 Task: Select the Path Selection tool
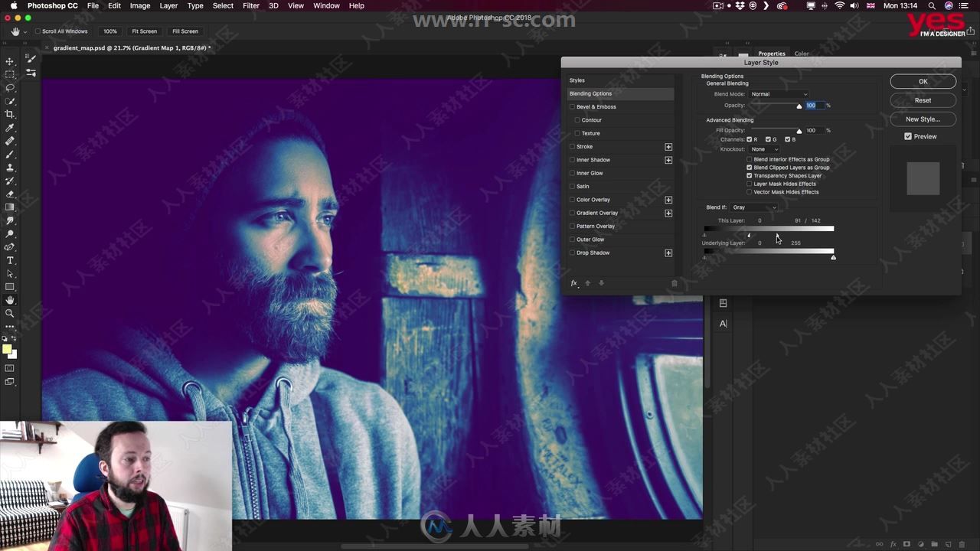(x=10, y=274)
